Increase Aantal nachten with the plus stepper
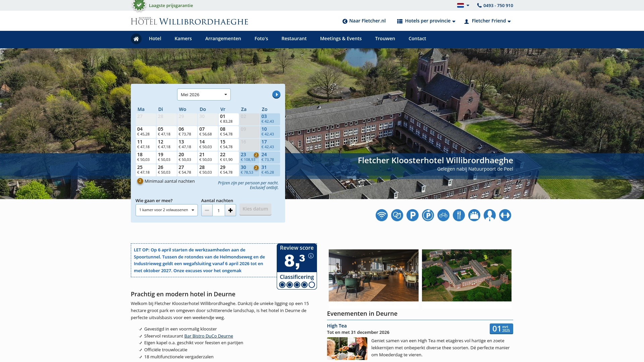 [230, 210]
